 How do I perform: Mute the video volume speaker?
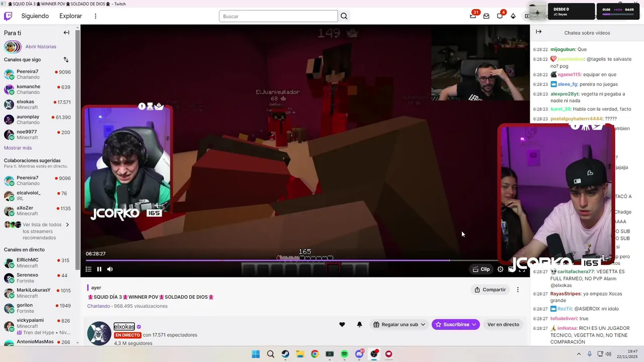(110, 269)
